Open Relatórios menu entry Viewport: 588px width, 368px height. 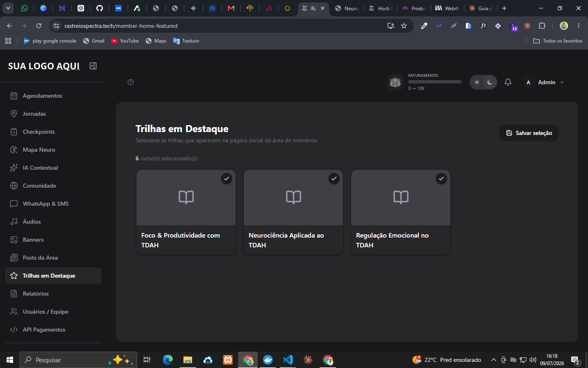tap(53, 294)
